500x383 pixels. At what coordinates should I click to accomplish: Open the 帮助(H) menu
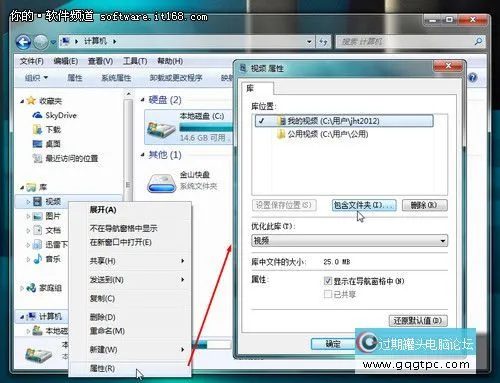pyautogui.click(x=170, y=61)
